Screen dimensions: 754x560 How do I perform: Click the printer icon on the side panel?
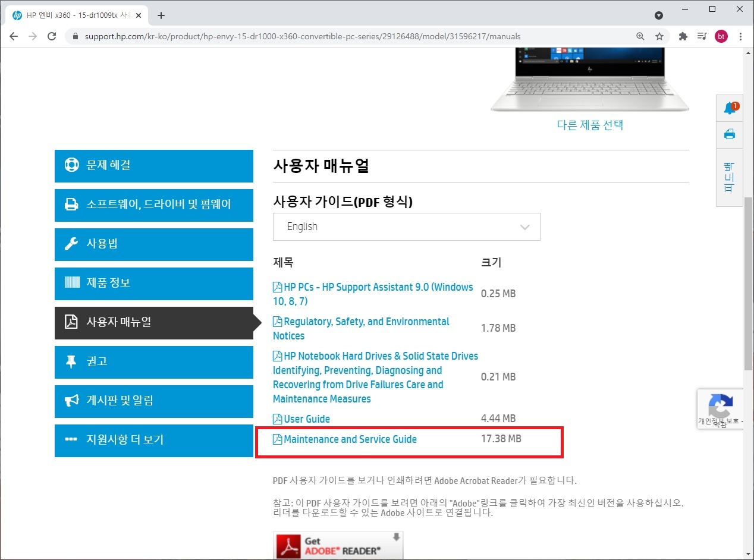730,134
